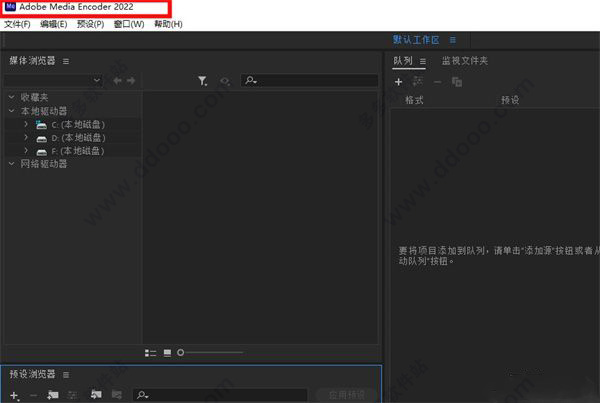Open the 帮助(H) menu
The width and height of the screenshot is (600, 403).
coord(168,24)
